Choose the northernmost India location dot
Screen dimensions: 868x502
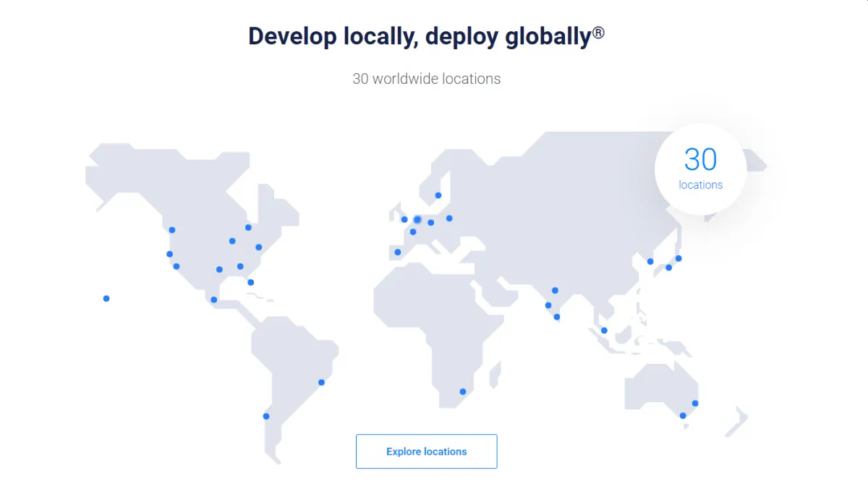point(555,291)
